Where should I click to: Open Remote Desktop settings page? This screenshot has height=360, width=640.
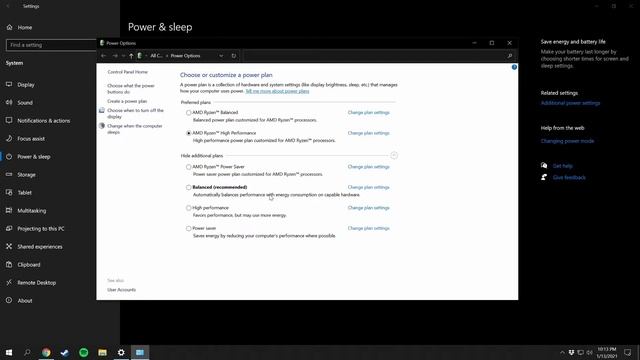pos(37,282)
